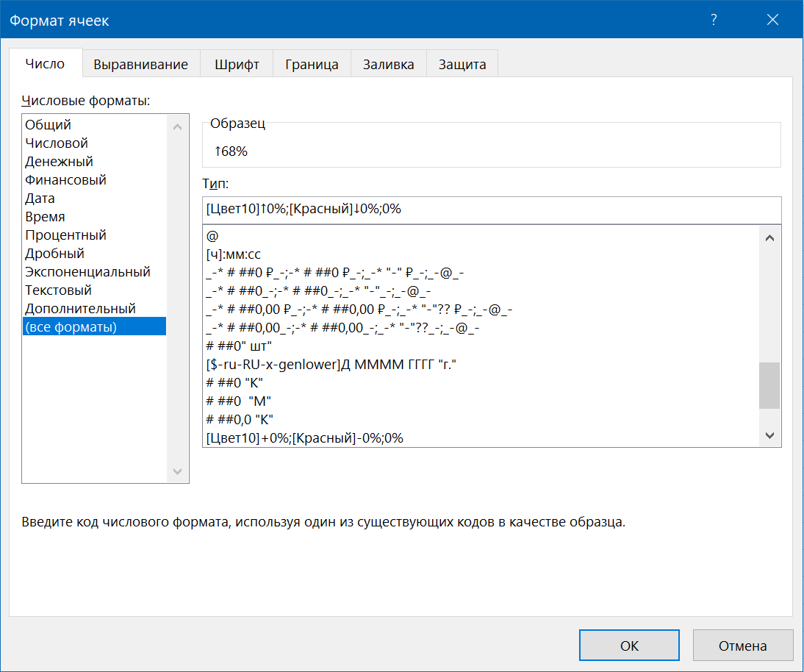Select the # ##0 "К" format code
804x672 pixels.
481,383
